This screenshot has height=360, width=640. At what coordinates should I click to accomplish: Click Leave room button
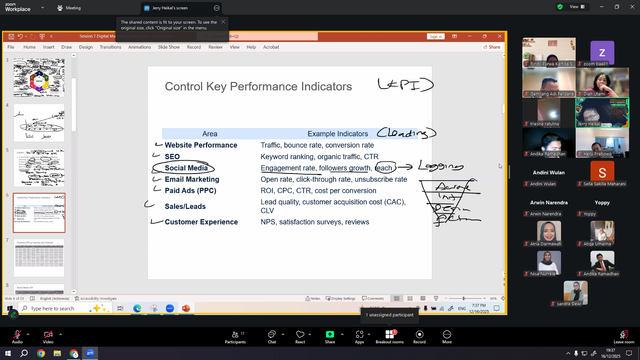(x=624, y=336)
